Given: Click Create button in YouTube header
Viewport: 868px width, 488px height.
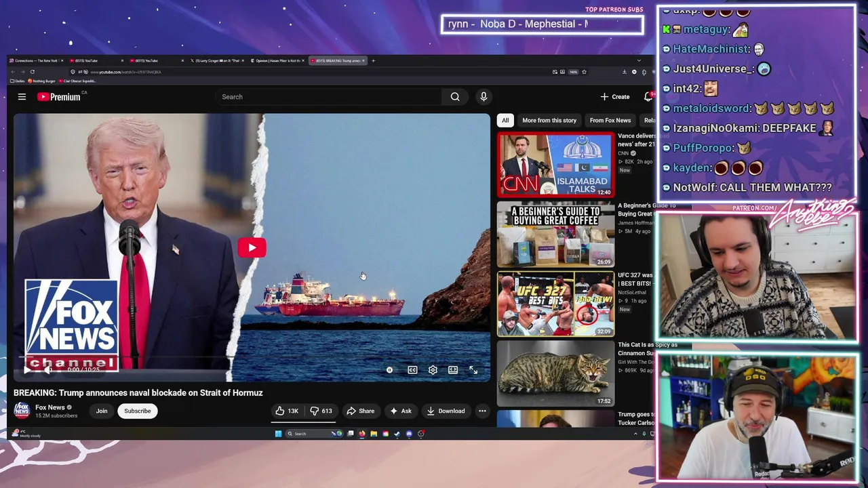Looking at the screenshot, I should click(615, 97).
